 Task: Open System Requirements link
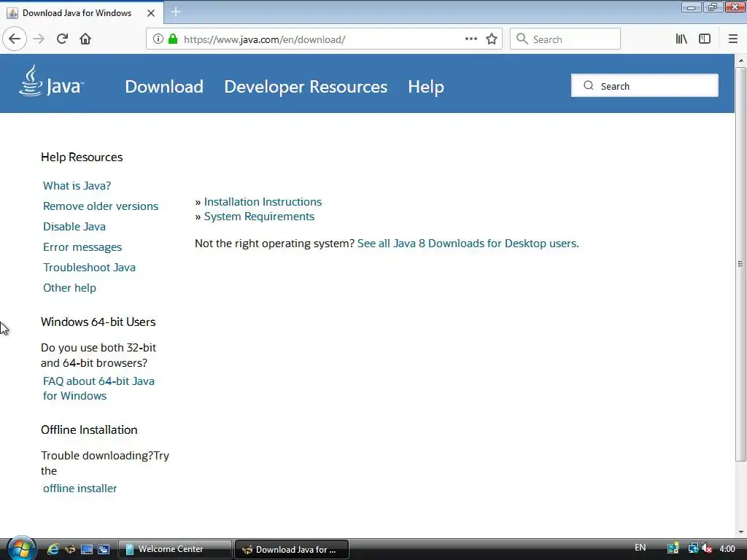click(259, 217)
